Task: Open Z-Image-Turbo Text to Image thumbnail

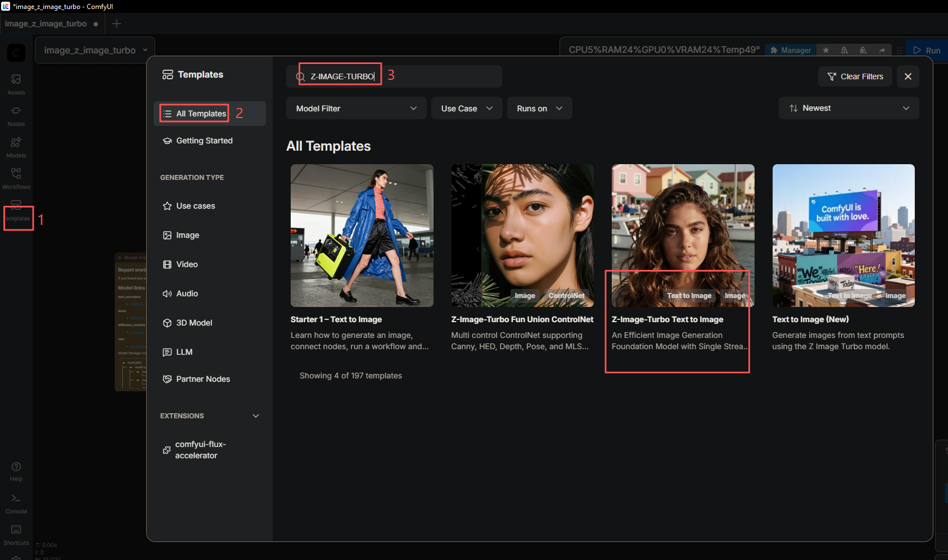Action: (x=683, y=236)
